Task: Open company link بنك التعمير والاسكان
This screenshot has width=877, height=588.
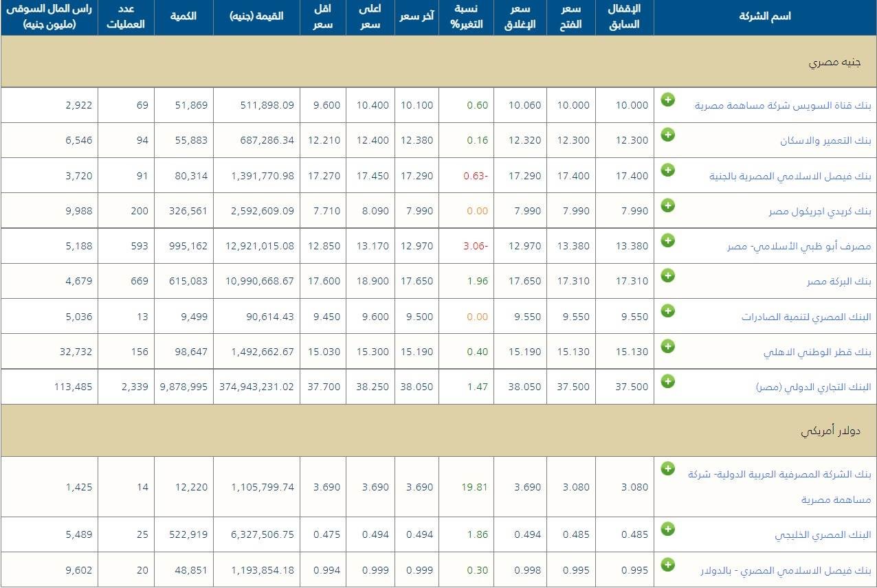Action: coord(825,141)
